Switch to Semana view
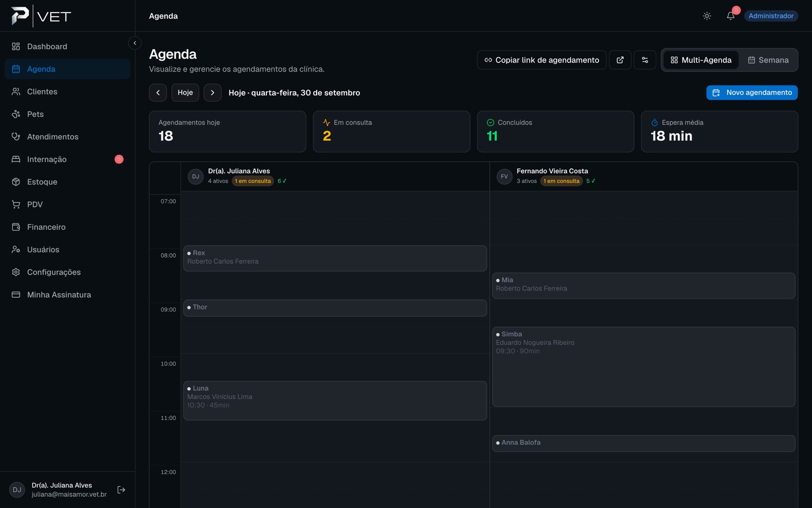The width and height of the screenshot is (812, 508). 768,60
